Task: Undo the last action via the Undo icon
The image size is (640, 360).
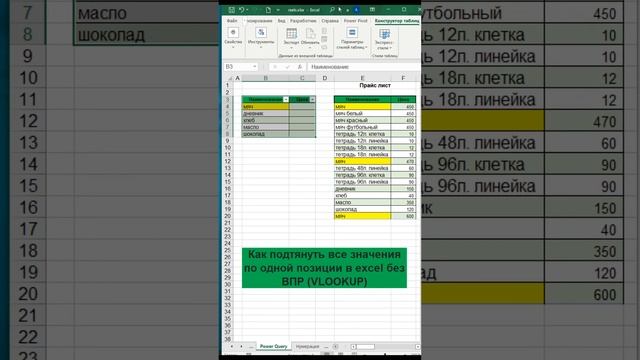Action: 241,10
